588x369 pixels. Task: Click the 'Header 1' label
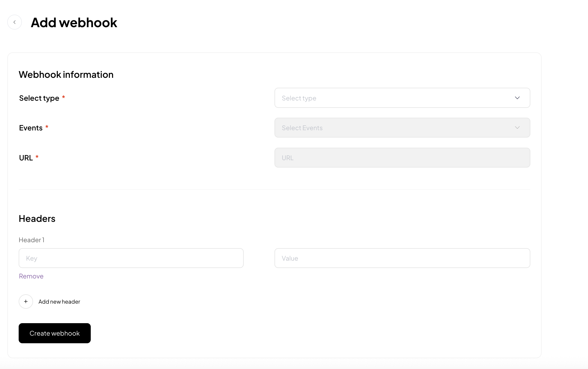pos(31,240)
